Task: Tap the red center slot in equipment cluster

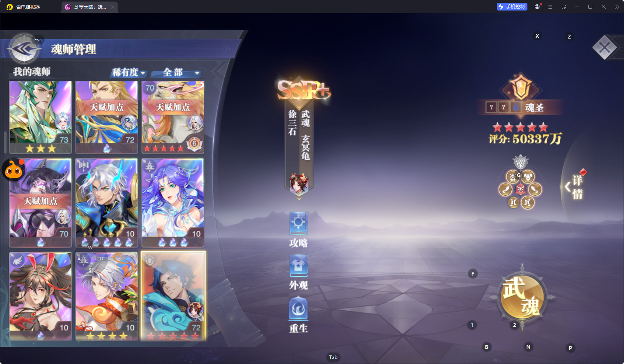Action: tap(521, 190)
